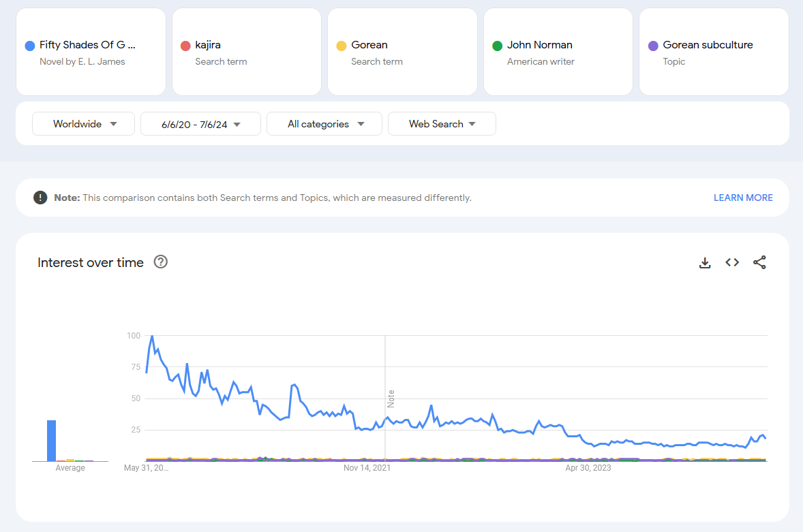Screen dimensions: 803x532
Task: Select the Gorean search term card
Action: point(402,52)
